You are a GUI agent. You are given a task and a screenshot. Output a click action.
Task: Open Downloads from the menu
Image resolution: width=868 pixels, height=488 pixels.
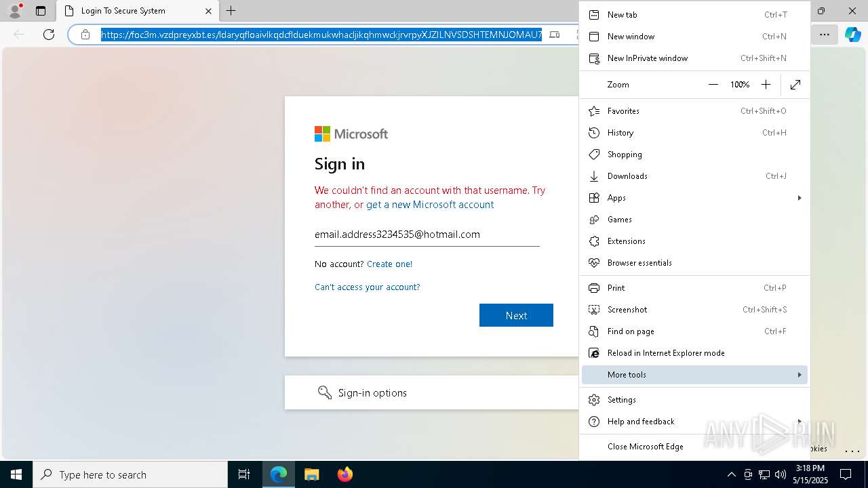(694, 176)
